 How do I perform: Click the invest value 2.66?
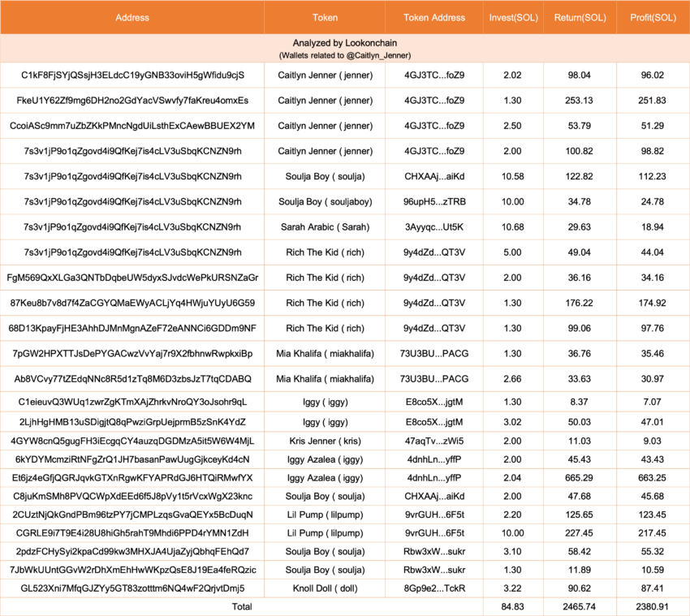click(x=513, y=379)
